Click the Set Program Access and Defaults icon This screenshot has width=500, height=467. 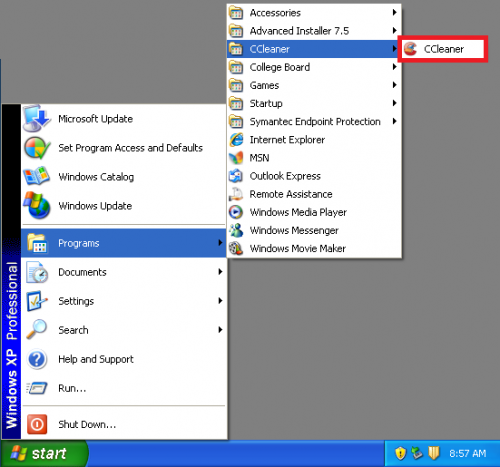pos(37,148)
